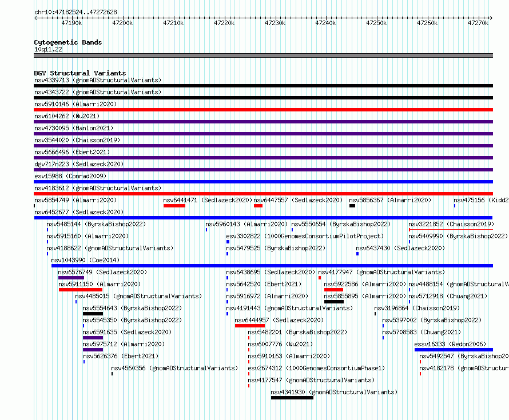
Task: Click the 47230k ruler tick label
Action: (275, 23)
